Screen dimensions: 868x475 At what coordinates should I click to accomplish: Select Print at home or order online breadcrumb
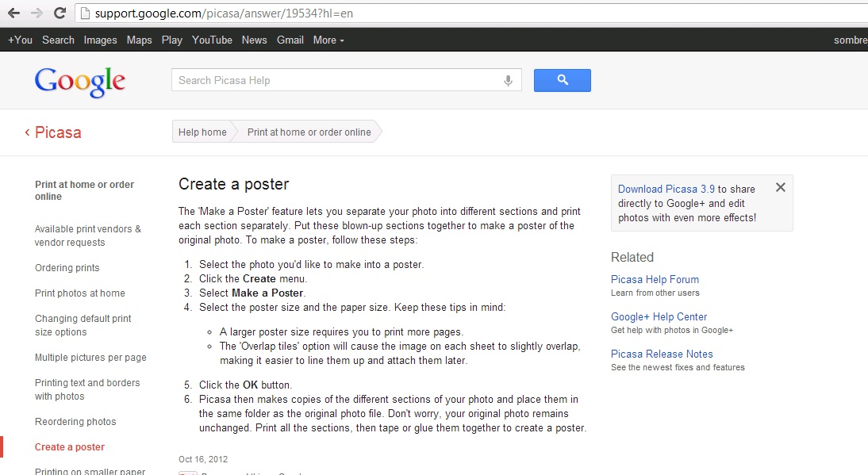(309, 132)
